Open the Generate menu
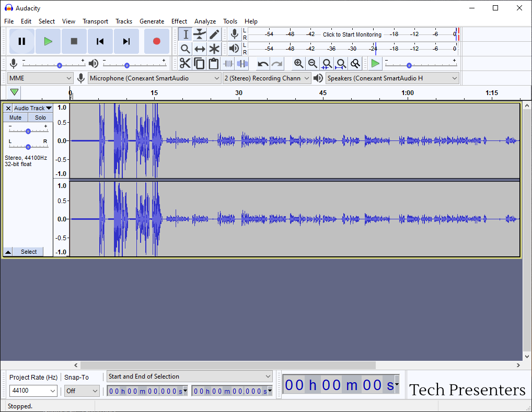 point(152,21)
